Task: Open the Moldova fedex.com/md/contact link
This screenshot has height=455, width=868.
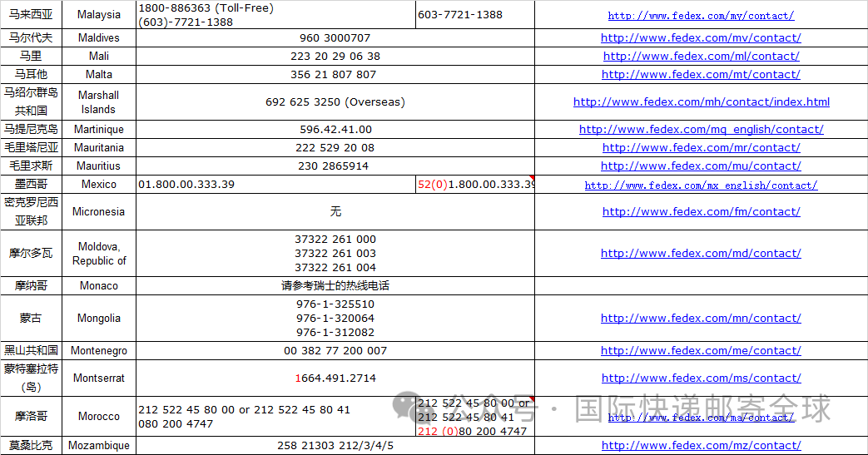Action: click(701, 253)
